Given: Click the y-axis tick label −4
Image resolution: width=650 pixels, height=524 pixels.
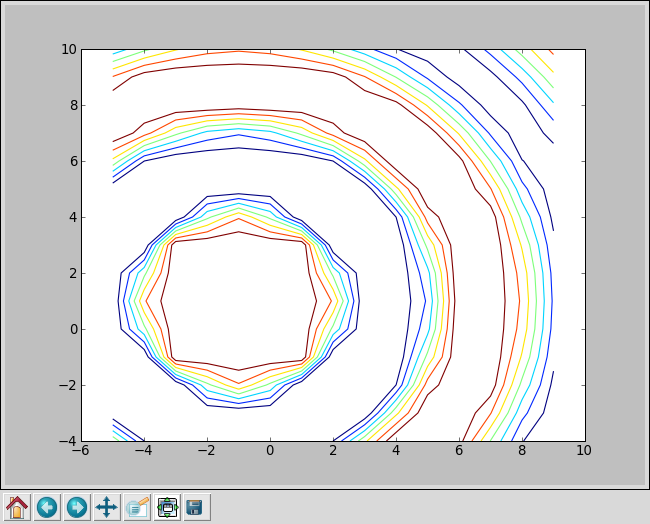Looking at the screenshot, I should tap(67, 441).
